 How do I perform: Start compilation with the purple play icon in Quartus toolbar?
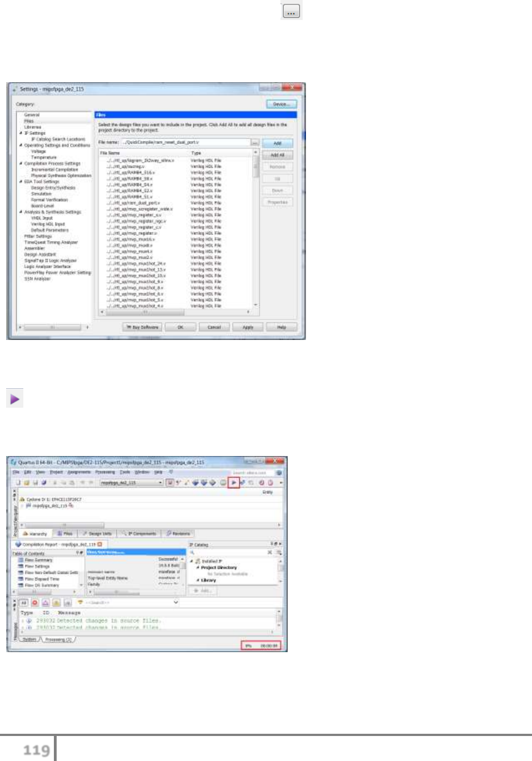234,483
